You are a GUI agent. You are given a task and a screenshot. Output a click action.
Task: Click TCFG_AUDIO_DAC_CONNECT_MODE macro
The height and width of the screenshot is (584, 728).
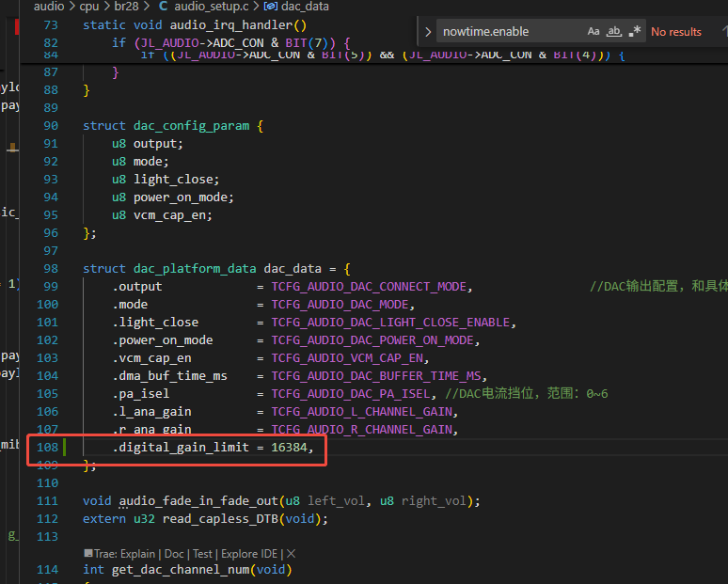coord(369,287)
